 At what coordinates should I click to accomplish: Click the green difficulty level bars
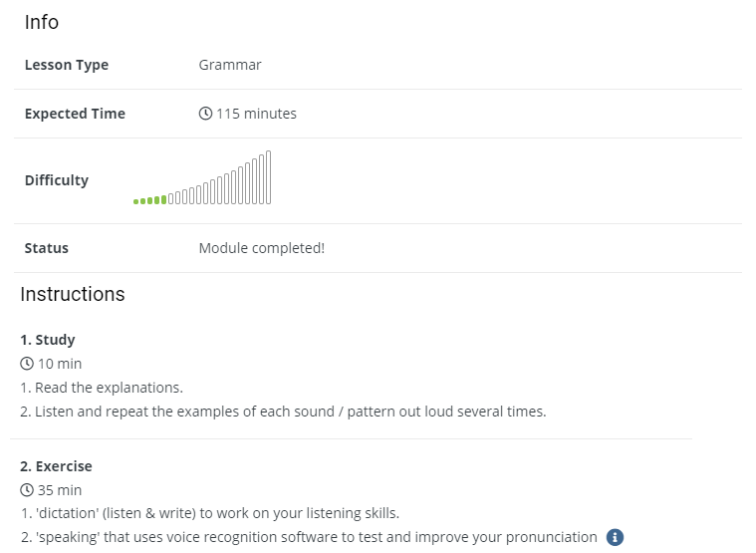tap(150, 200)
